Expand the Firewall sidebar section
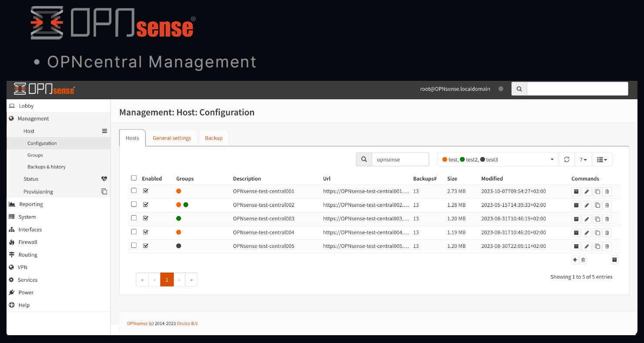This screenshot has height=343, width=644. click(x=58, y=242)
